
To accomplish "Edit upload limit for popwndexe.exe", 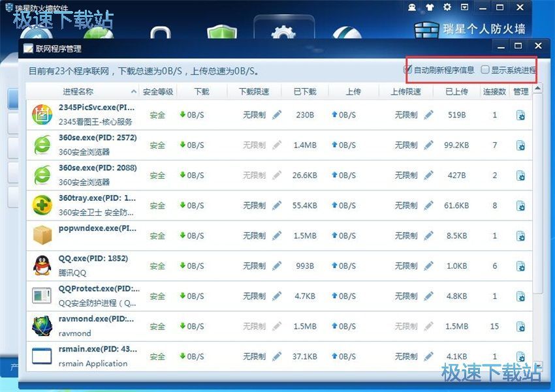I will point(428,235).
